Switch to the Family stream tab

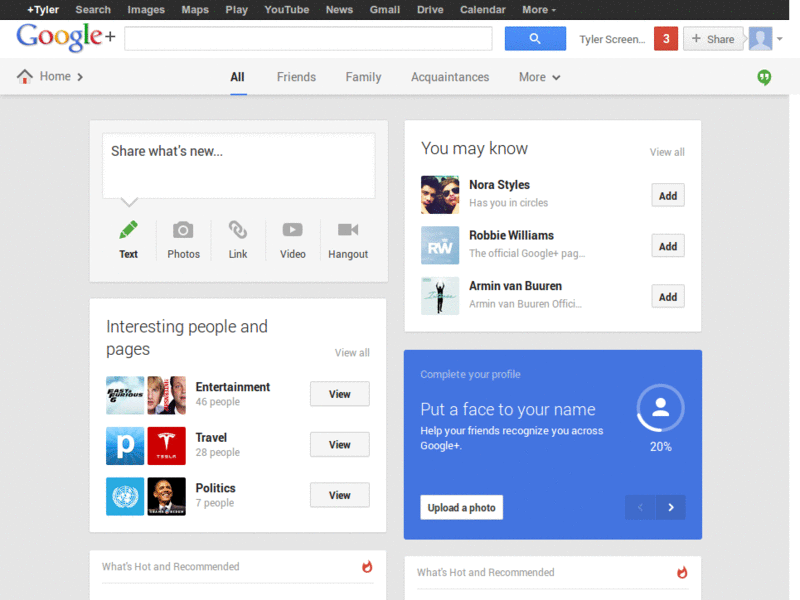tap(363, 77)
